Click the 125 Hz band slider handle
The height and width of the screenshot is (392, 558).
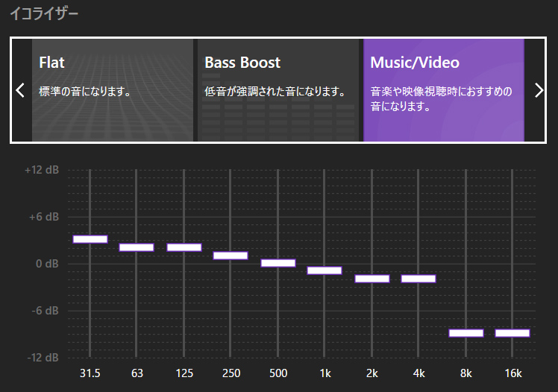184,247
